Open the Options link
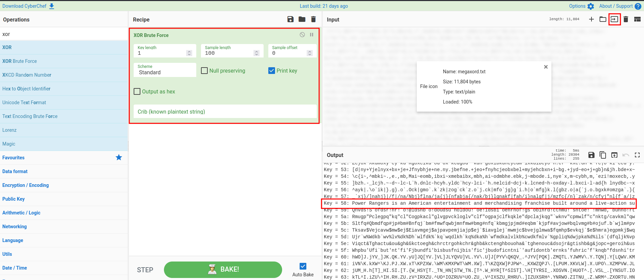 point(577,6)
